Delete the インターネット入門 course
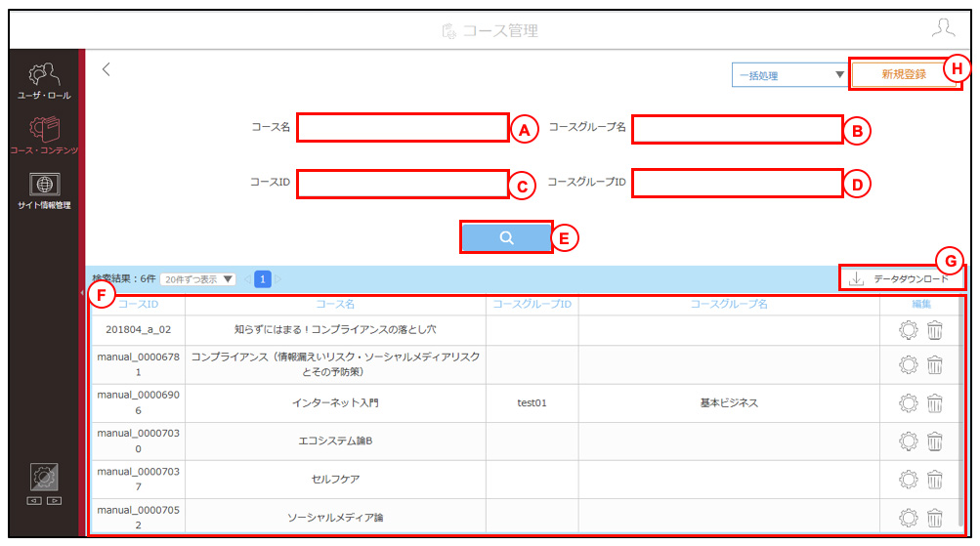 934,403
